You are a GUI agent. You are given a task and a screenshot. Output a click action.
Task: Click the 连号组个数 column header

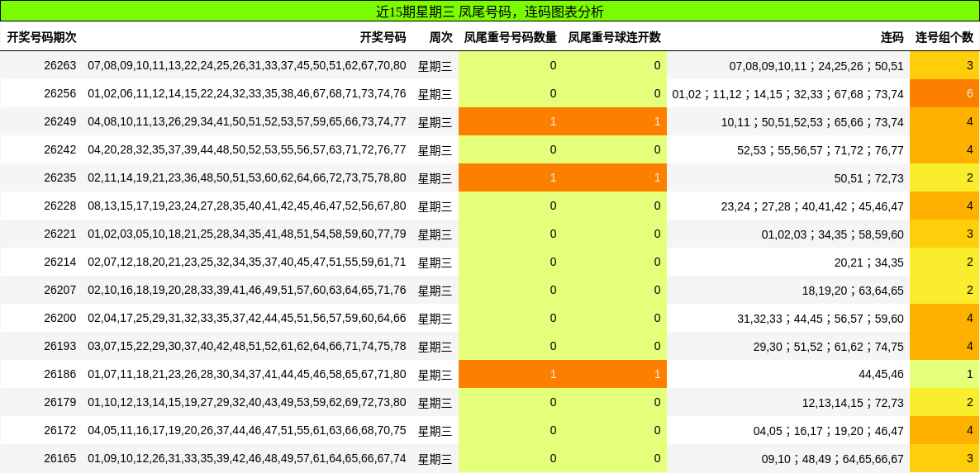click(x=944, y=37)
